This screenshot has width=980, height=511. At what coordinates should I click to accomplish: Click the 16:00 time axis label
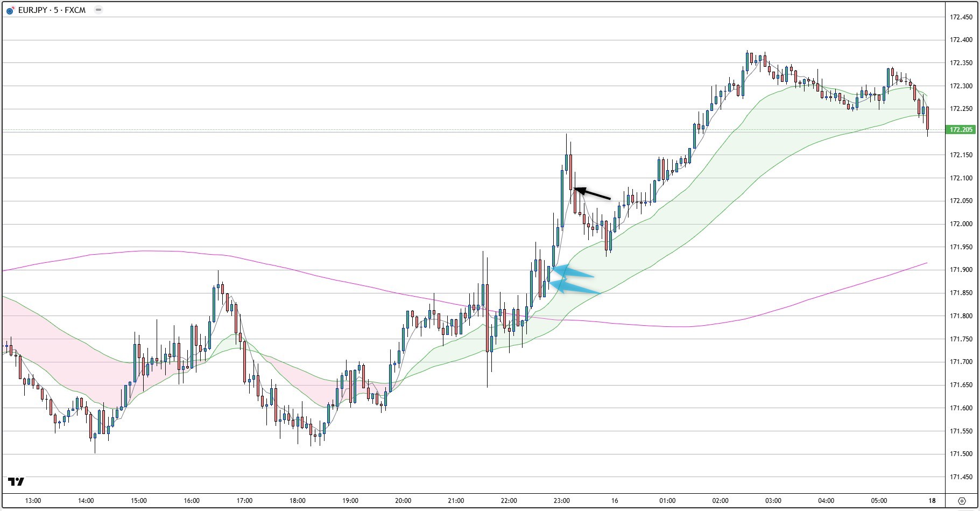(x=192, y=501)
